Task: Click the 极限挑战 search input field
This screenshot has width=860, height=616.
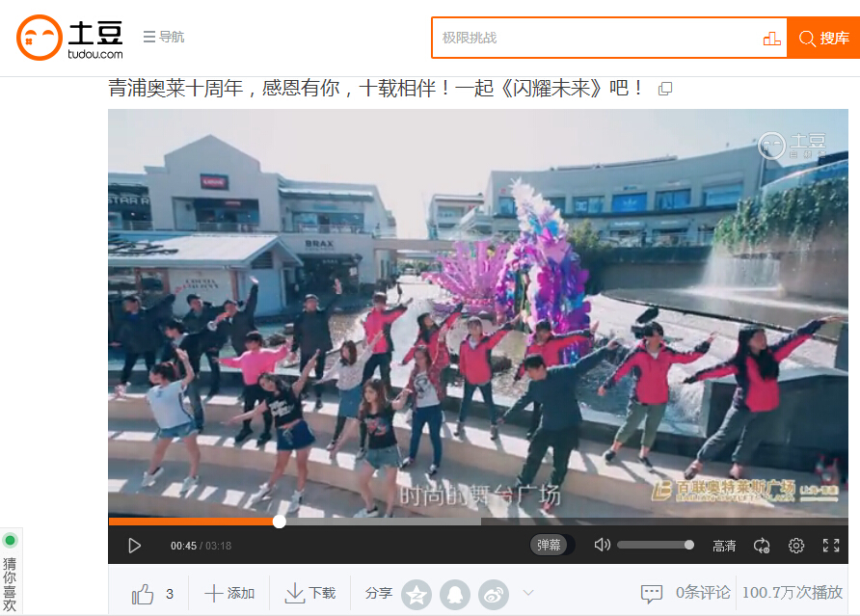Action: pyautogui.click(x=596, y=38)
